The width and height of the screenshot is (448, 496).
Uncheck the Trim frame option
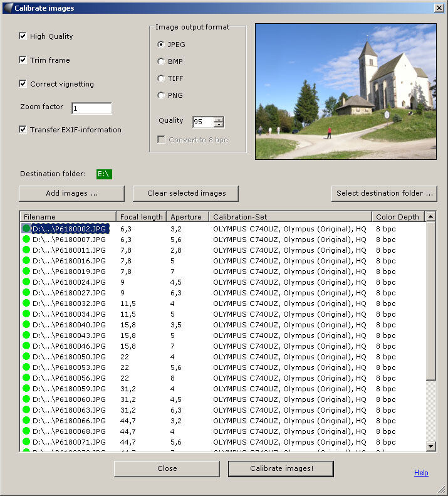[23, 60]
